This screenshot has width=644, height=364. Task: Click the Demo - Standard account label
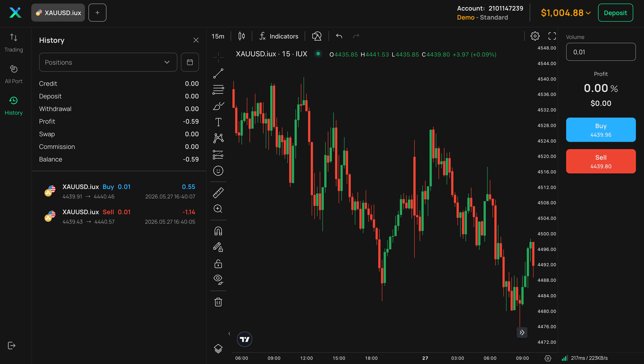coord(482,17)
